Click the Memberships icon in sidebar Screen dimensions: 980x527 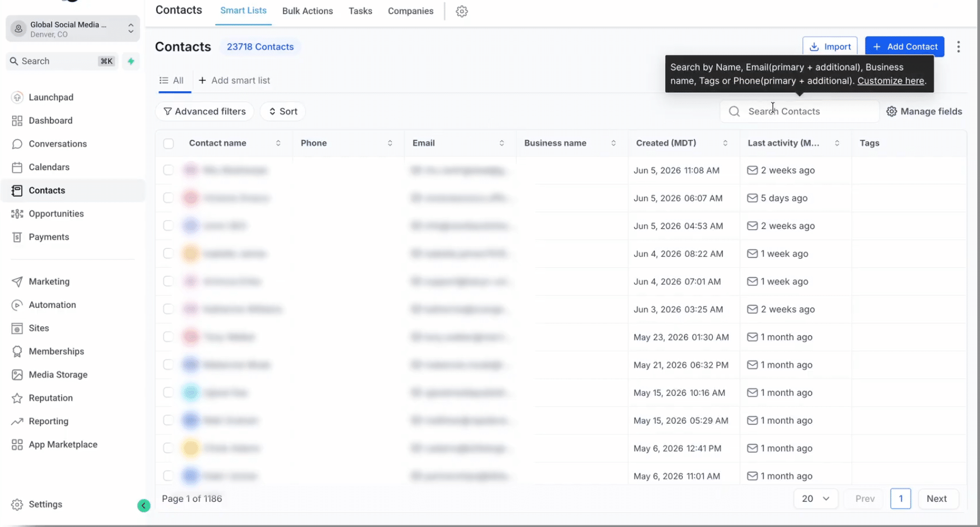pos(17,352)
